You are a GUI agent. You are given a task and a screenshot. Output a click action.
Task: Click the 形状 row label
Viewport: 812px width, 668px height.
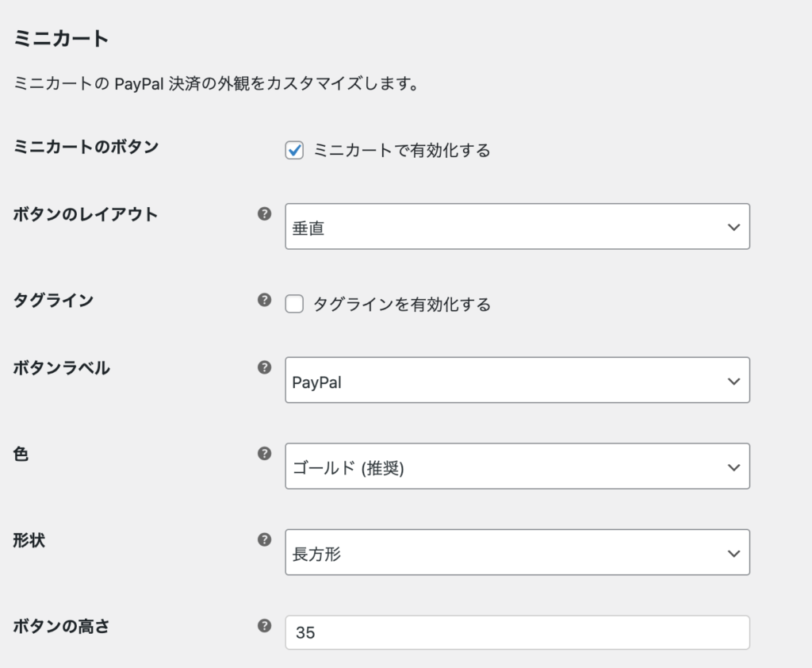29,540
